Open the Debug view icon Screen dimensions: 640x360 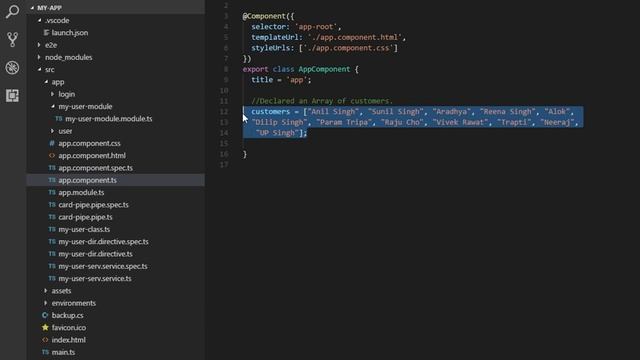12,67
